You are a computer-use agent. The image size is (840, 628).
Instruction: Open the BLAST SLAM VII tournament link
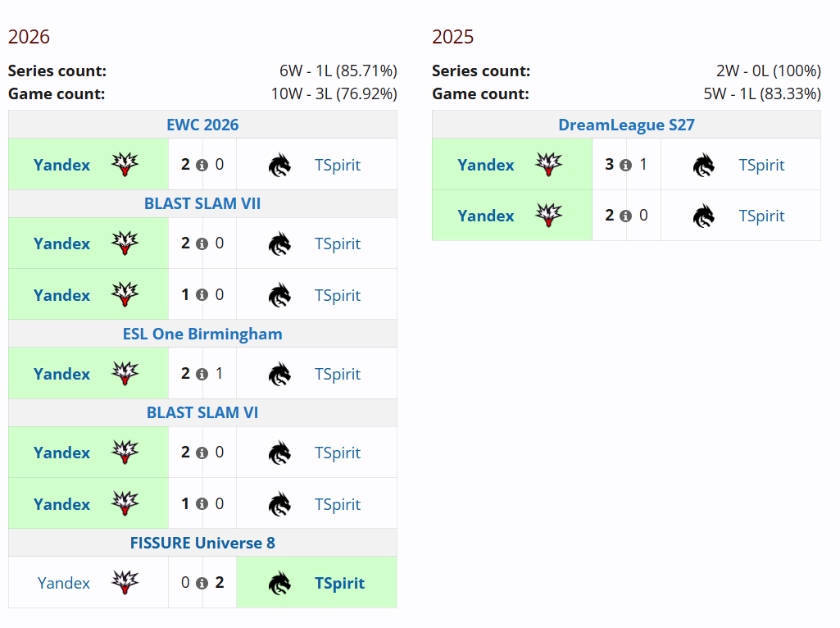pyautogui.click(x=202, y=203)
